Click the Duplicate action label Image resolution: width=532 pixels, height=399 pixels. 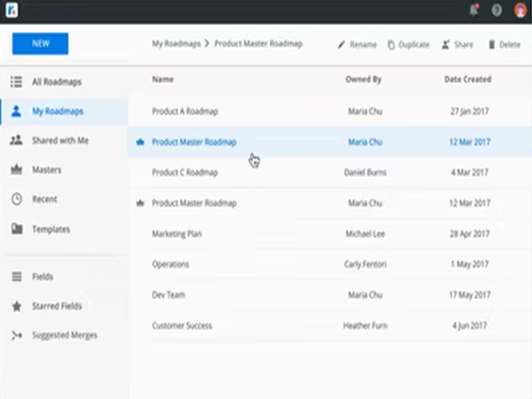(x=414, y=45)
